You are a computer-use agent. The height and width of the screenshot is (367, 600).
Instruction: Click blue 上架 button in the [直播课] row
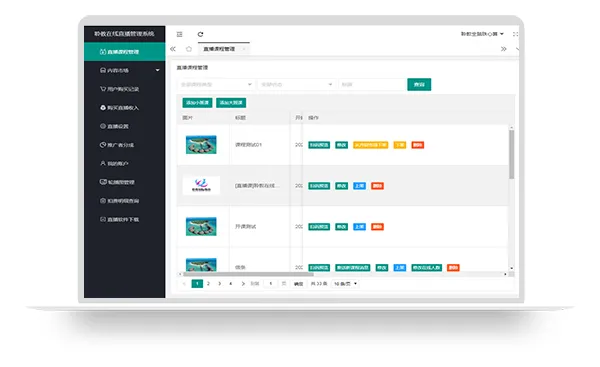coord(359,186)
